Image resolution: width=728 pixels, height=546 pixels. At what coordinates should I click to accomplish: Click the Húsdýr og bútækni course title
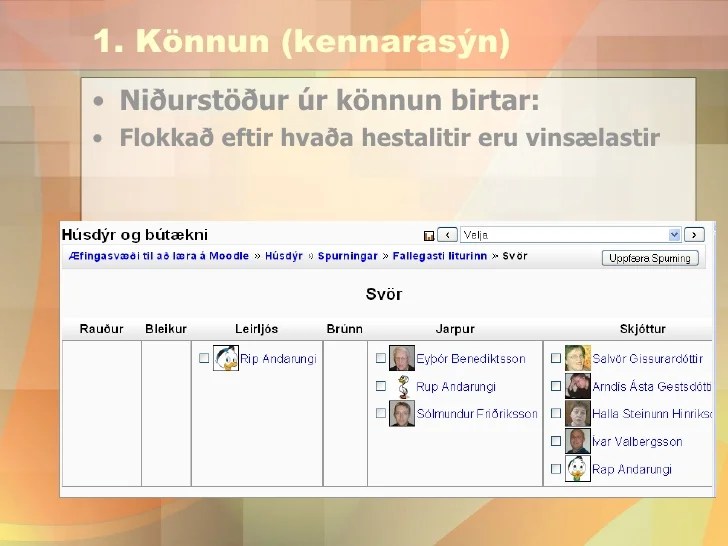click(135, 235)
